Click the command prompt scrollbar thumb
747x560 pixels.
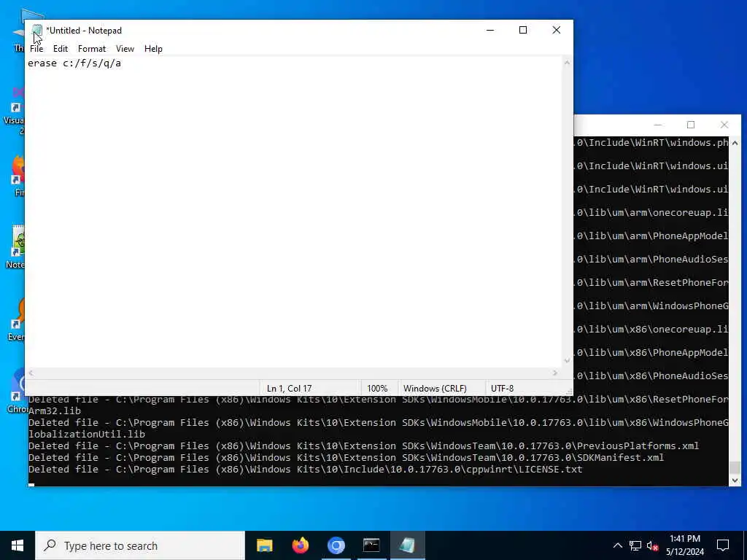(x=735, y=467)
